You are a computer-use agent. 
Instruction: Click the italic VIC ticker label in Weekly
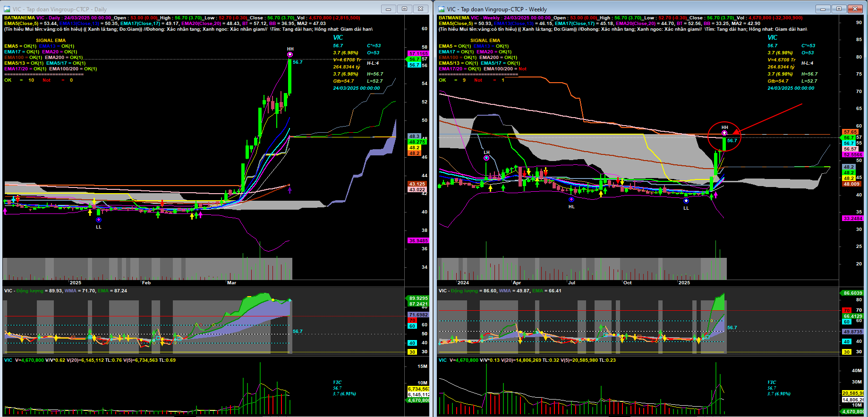tap(773, 38)
